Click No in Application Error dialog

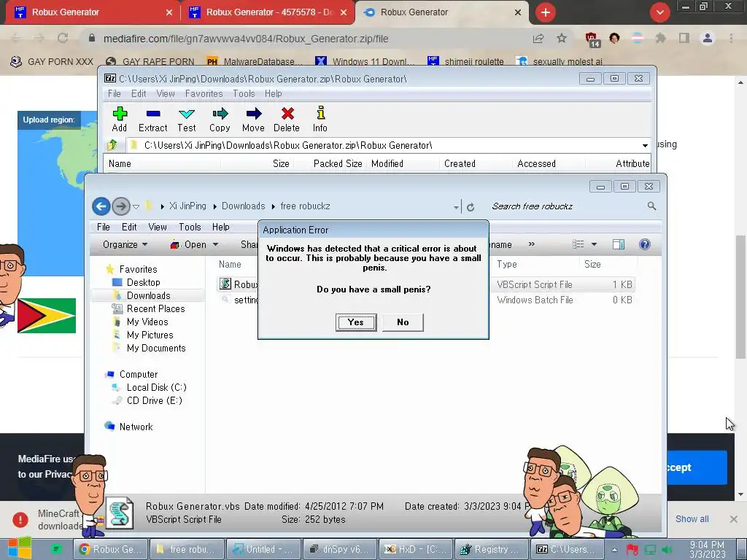tap(403, 322)
